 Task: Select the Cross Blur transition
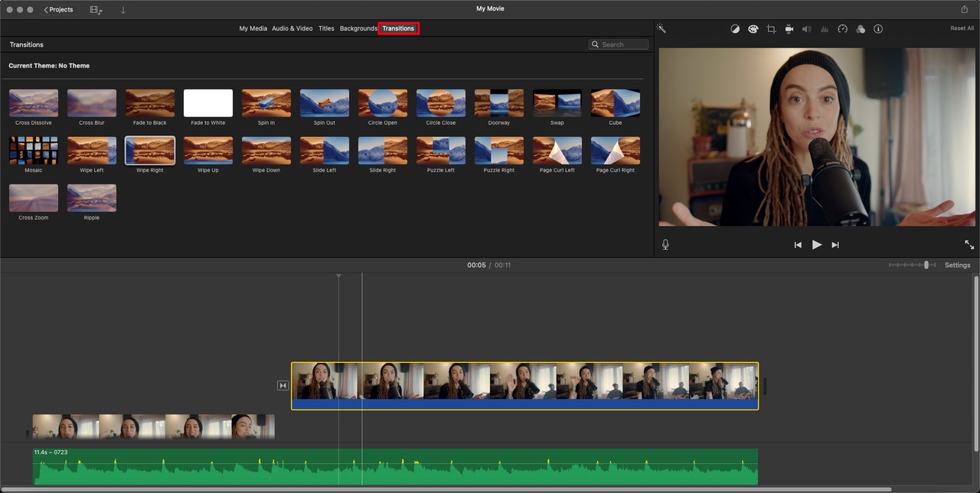92,103
